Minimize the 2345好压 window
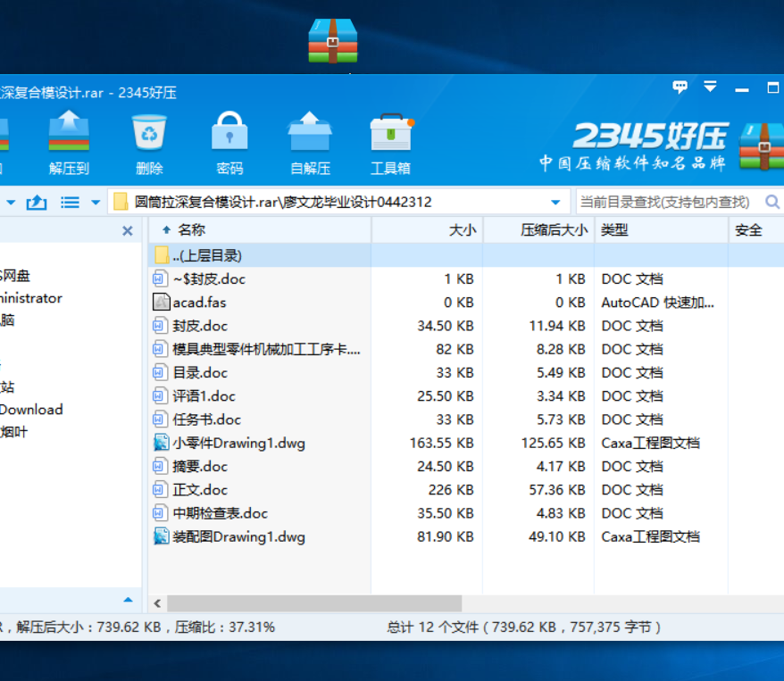 click(x=742, y=88)
